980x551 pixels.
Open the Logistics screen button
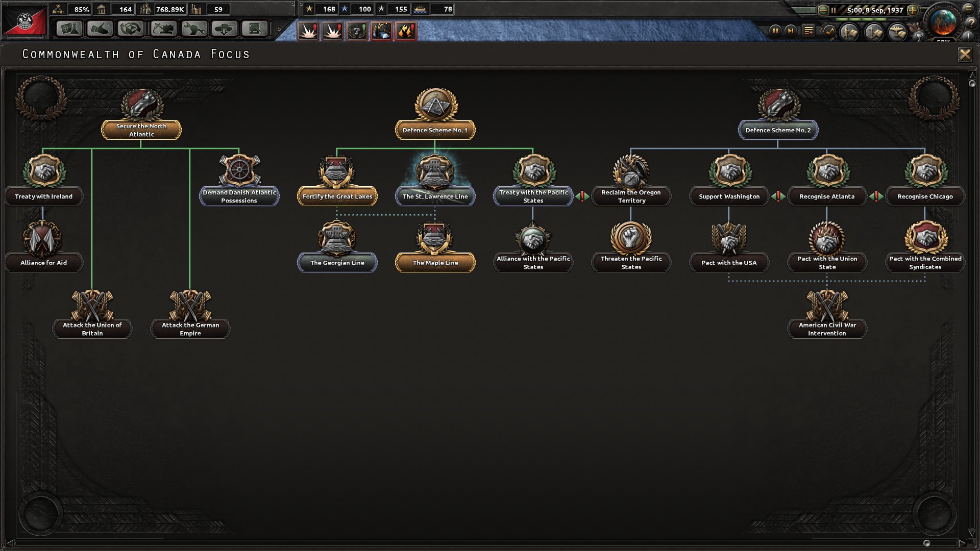(255, 29)
